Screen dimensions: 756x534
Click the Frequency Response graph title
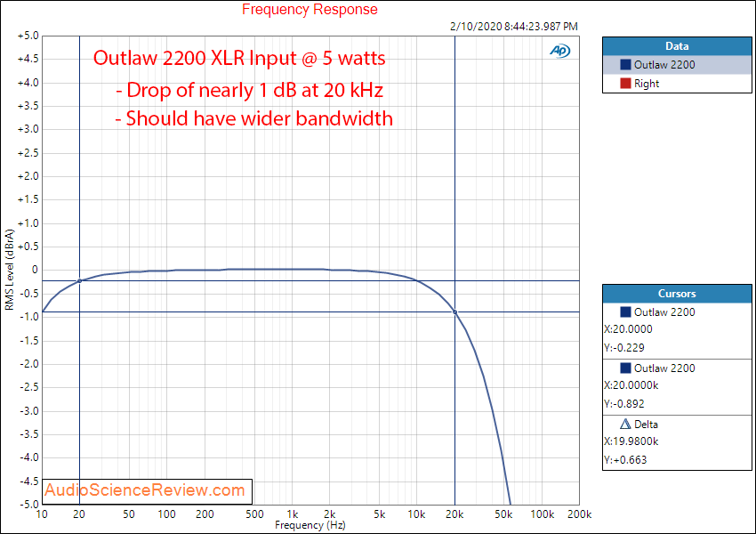pyautogui.click(x=310, y=9)
